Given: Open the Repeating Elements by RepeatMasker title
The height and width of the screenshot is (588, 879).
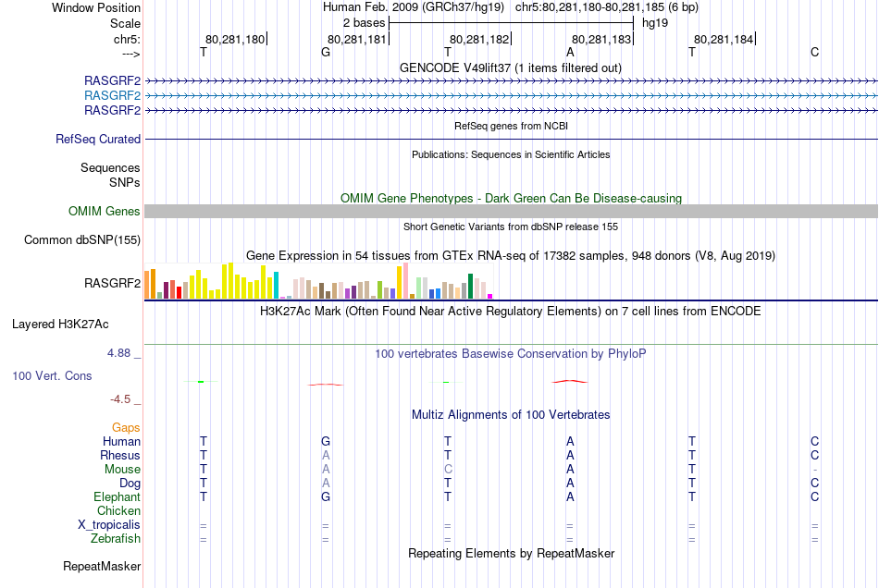Looking at the screenshot, I should [x=511, y=553].
